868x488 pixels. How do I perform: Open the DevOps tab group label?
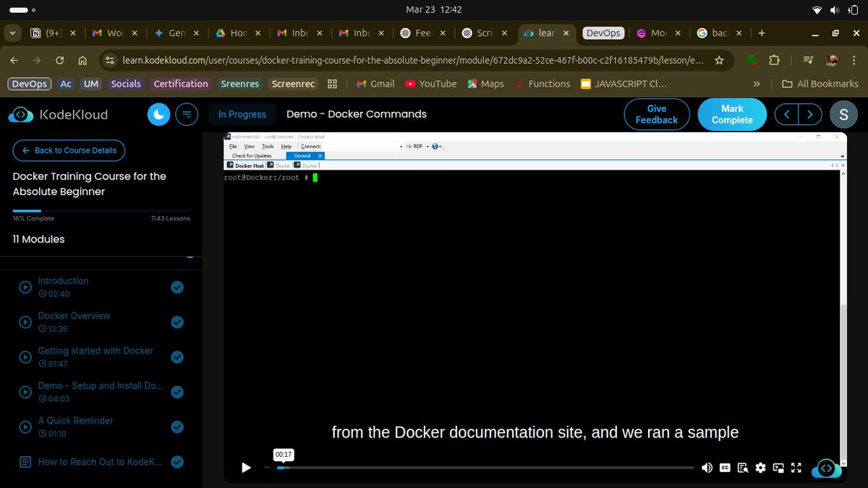point(603,33)
